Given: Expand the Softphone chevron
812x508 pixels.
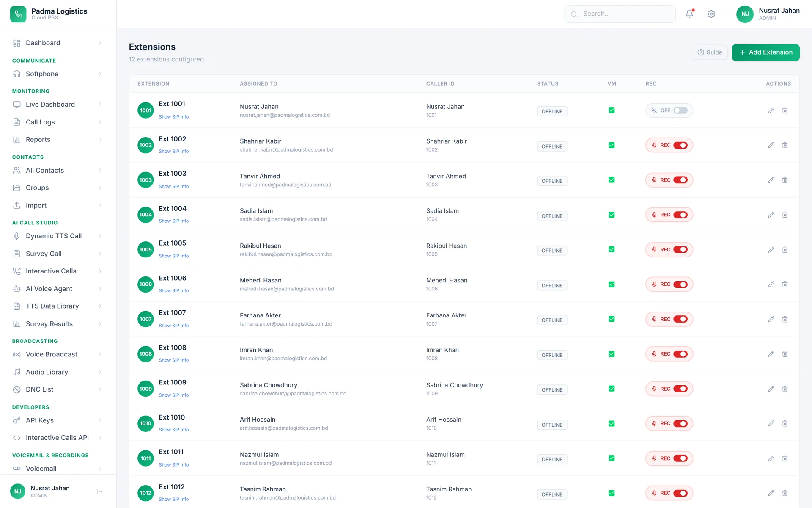Looking at the screenshot, I should (100, 74).
